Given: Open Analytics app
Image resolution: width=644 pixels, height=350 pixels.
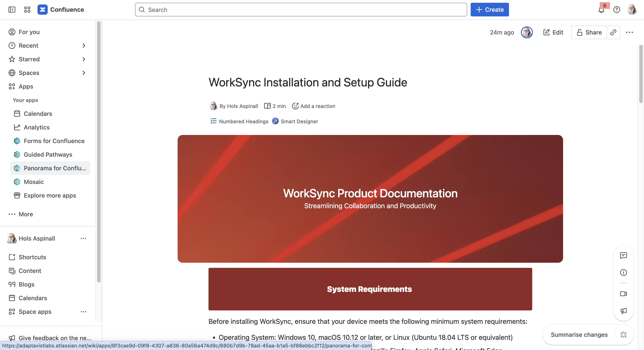Looking at the screenshot, I should [50, 127].
